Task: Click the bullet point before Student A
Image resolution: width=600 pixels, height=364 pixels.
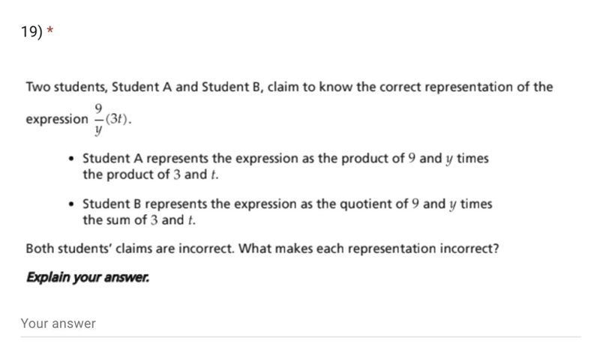Action: point(70,159)
